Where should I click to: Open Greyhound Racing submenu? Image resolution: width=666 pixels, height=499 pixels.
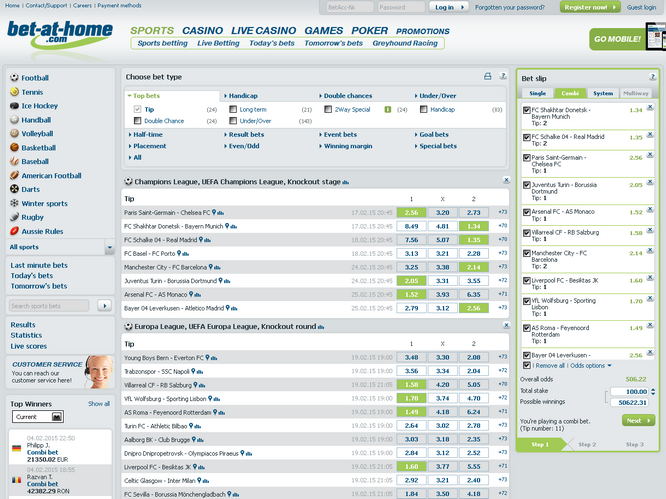click(405, 43)
